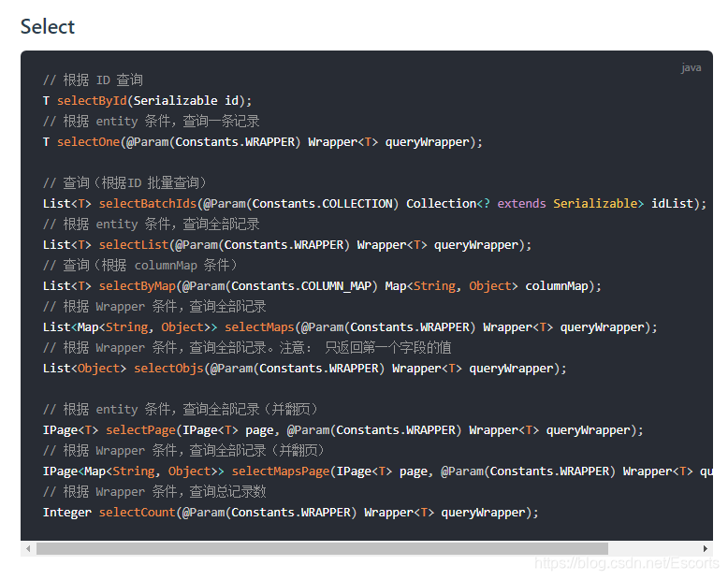
Task: Click the horizontal scrollbar right arrow
Action: coord(706,548)
